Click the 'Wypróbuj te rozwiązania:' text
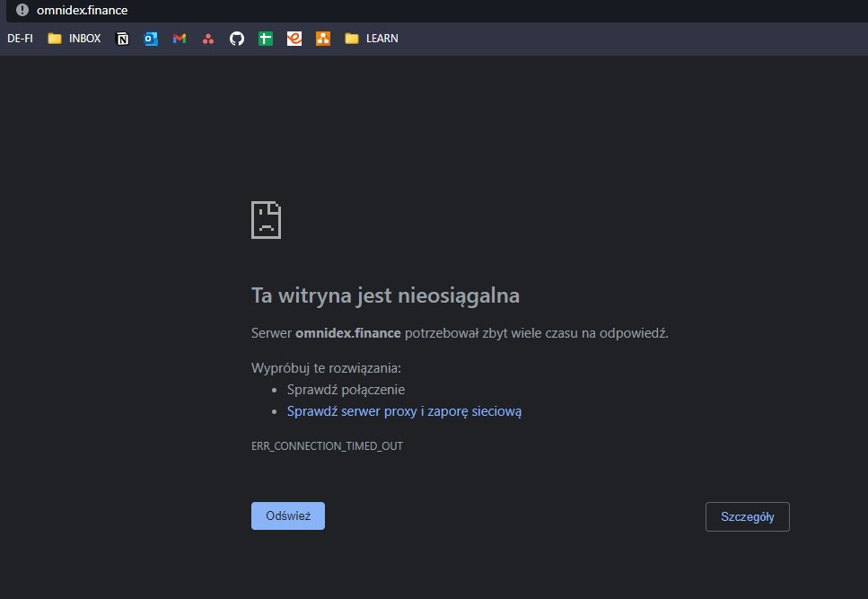868x599 pixels. pos(326,368)
